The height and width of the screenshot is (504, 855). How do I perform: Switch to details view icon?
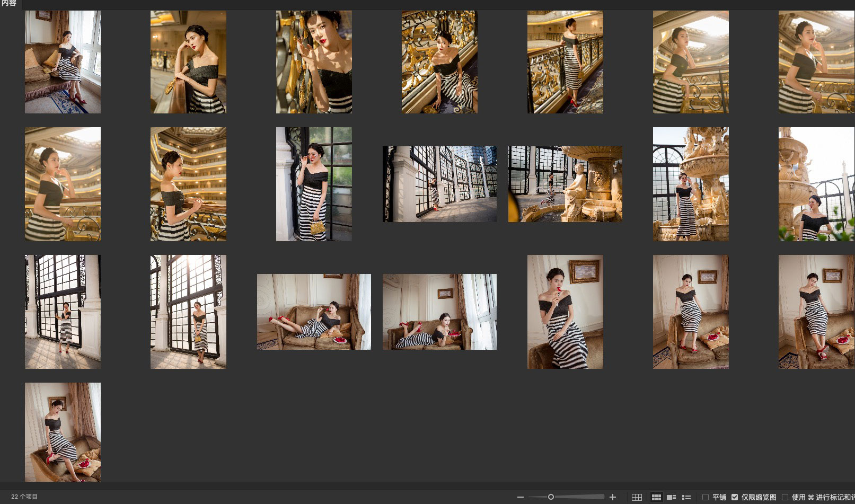click(x=671, y=497)
